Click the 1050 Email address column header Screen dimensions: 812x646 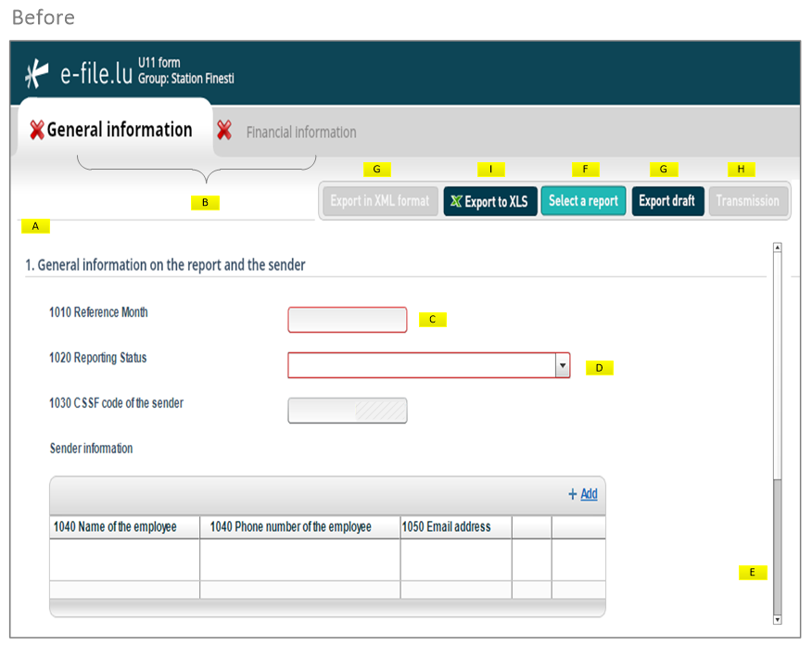(456, 527)
